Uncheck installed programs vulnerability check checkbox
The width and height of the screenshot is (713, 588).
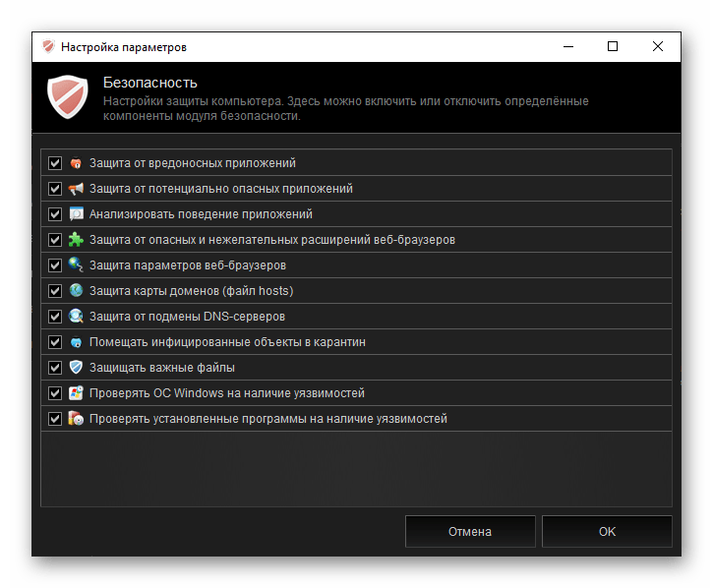(55, 418)
